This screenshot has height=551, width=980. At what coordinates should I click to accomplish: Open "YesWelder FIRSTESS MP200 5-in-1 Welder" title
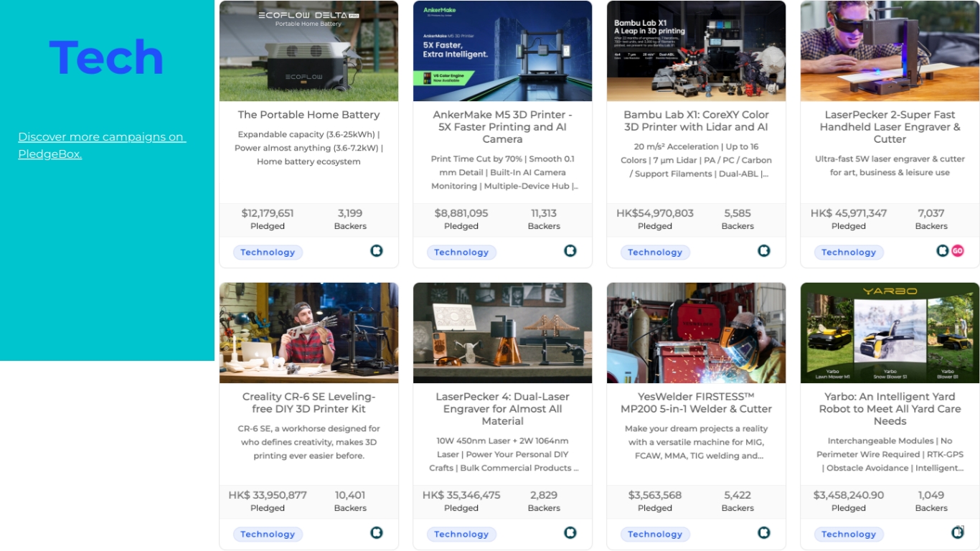pyautogui.click(x=697, y=402)
